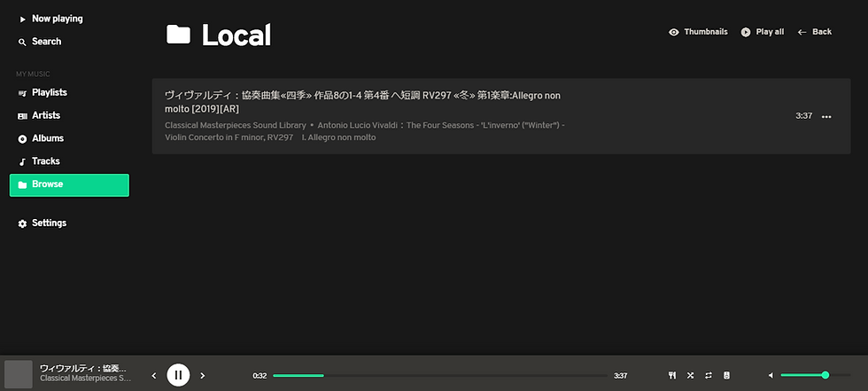Click the current track artwork thumbnail

pos(19,374)
